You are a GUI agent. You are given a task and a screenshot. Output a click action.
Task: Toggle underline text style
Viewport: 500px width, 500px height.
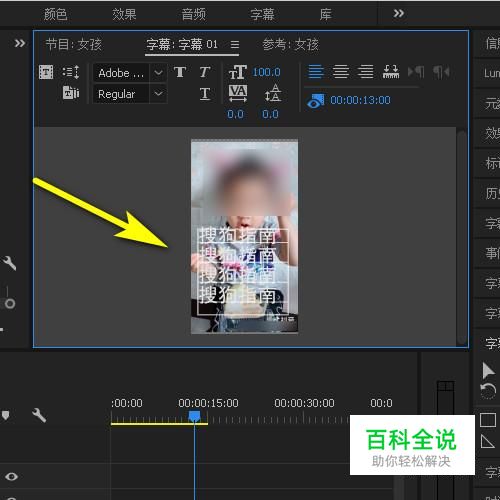[x=205, y=94]
